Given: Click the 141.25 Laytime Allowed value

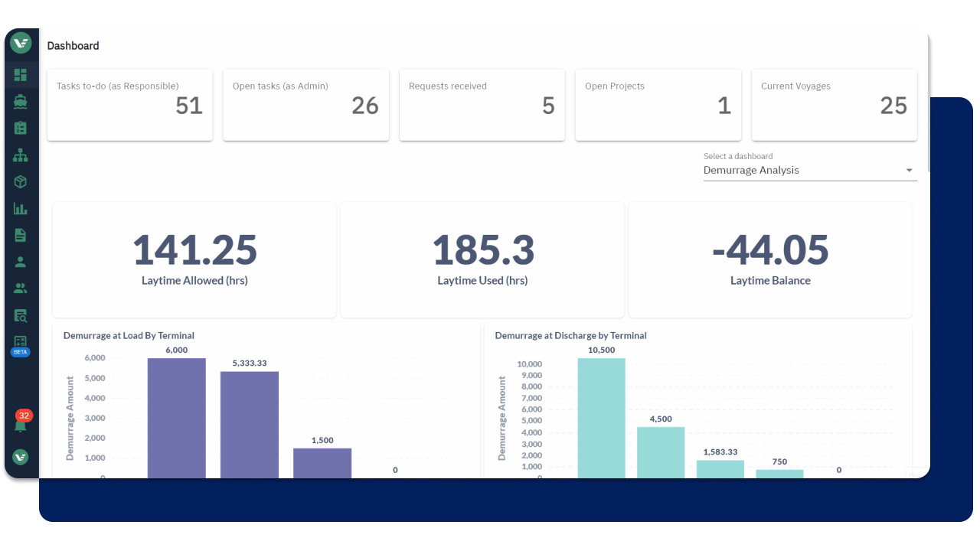Looking at the screenshot, I should point(194,249).
